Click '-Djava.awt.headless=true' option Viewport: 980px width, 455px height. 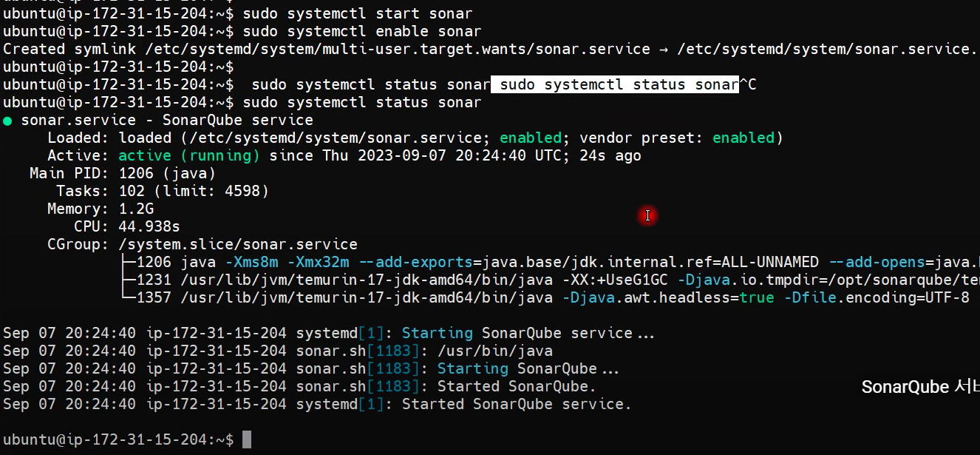668,297
